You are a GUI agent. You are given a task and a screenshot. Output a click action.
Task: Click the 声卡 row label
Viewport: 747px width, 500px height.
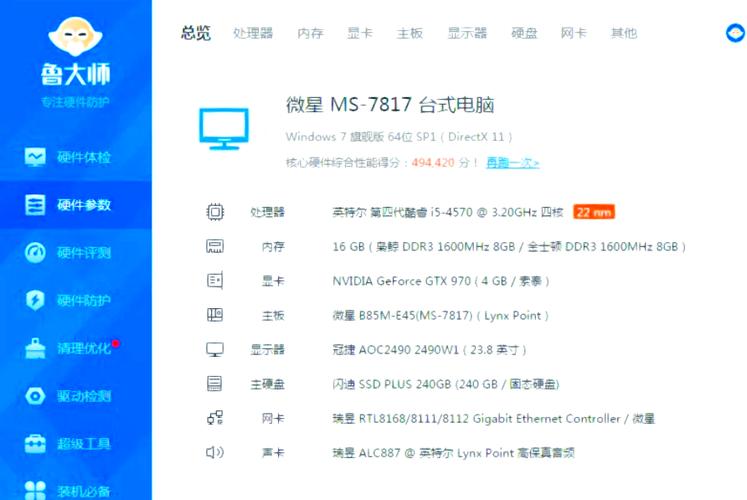(273, 453)
